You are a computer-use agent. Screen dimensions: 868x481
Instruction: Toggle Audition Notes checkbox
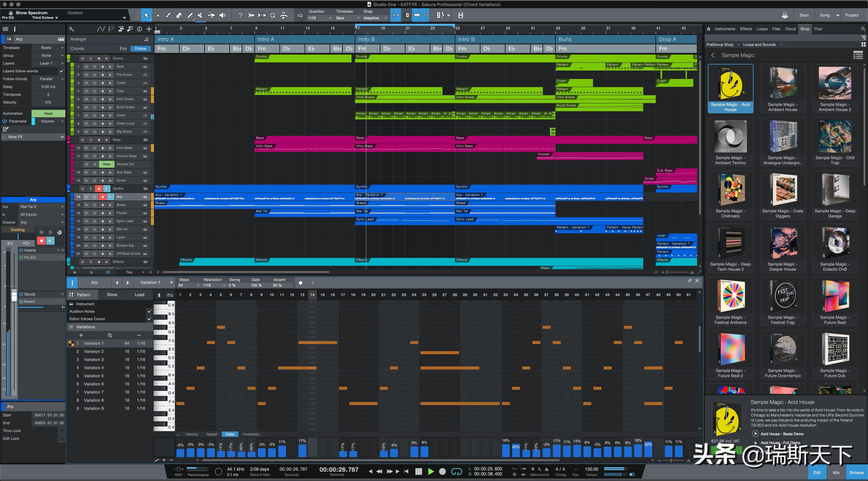[x=149, y=311]
